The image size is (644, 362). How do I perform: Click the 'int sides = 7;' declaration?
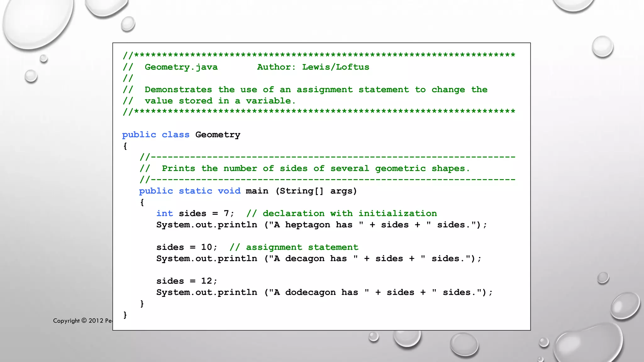(x=195, y=214)
